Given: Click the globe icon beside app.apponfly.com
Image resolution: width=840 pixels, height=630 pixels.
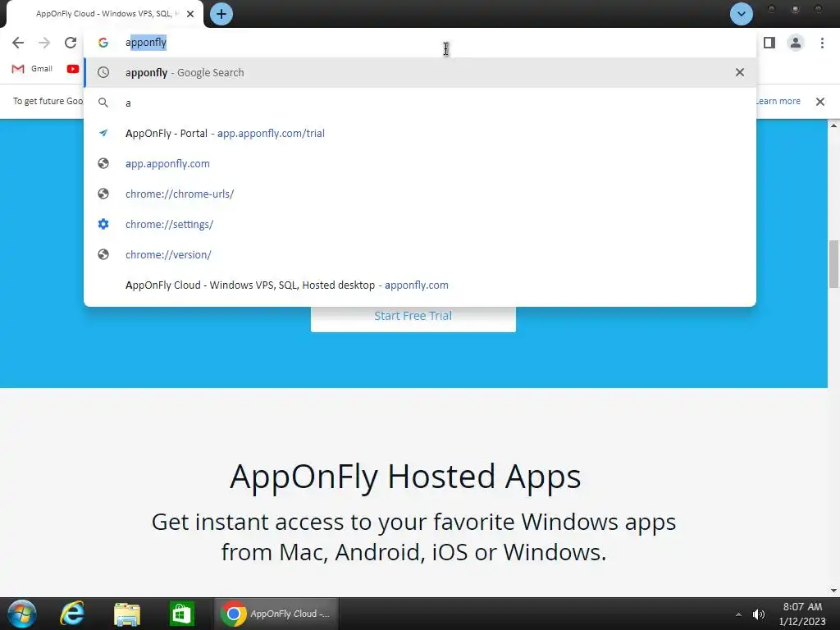Looking at the screenshot, I should pyautogui.click(x=103, y=163).
